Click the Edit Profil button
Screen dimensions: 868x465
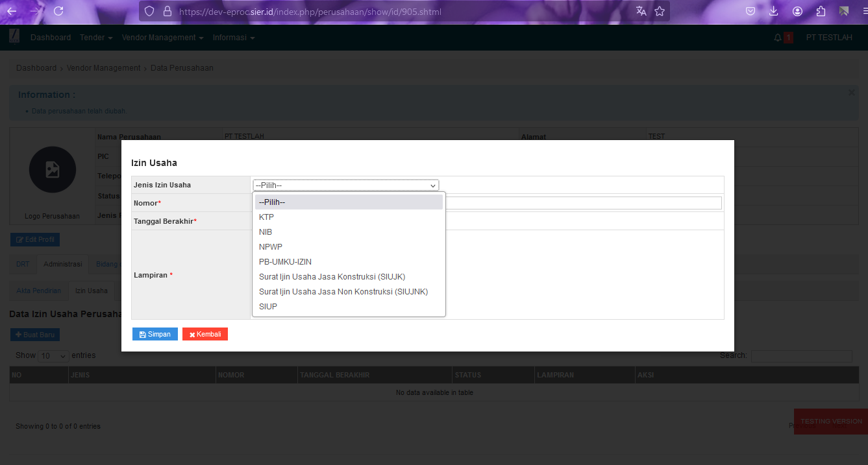(x=35, y=240)
